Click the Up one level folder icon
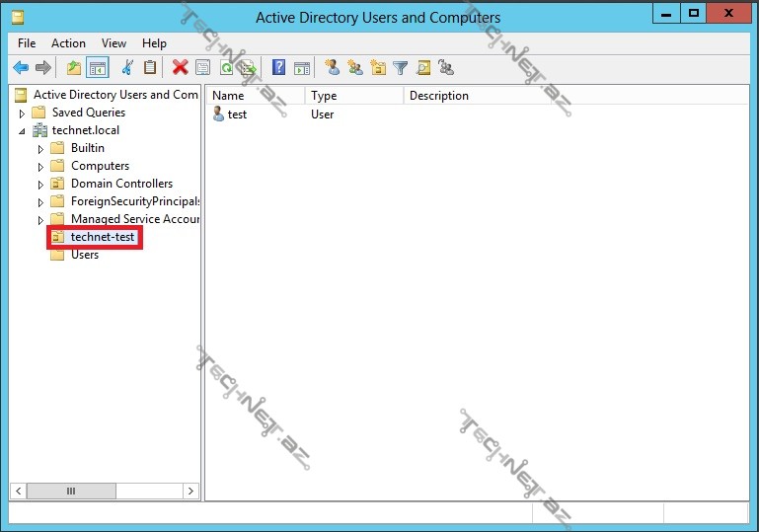The height and width of the screenshot is (532, 759). [74, 68]
